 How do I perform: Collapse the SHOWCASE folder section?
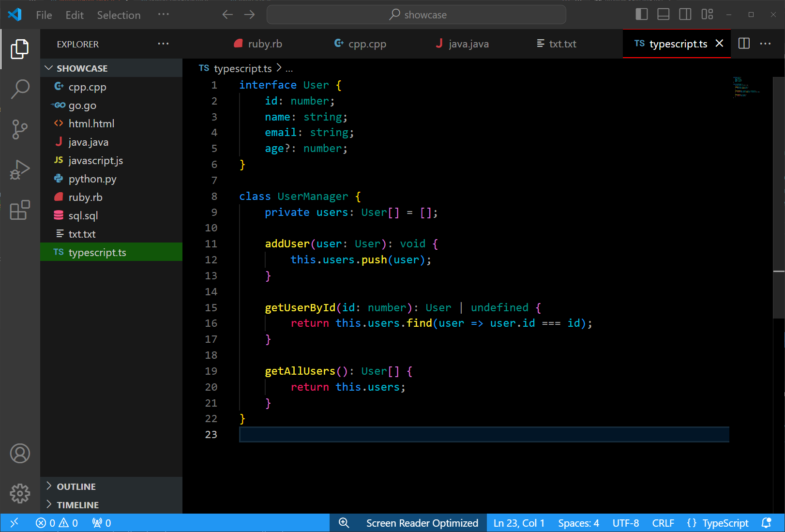tap(111, 68)
